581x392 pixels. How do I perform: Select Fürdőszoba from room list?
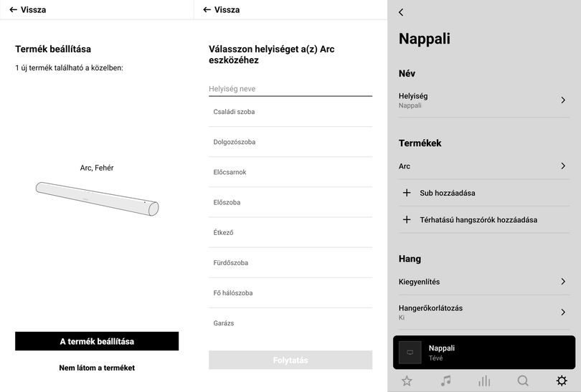pos(290,263)
